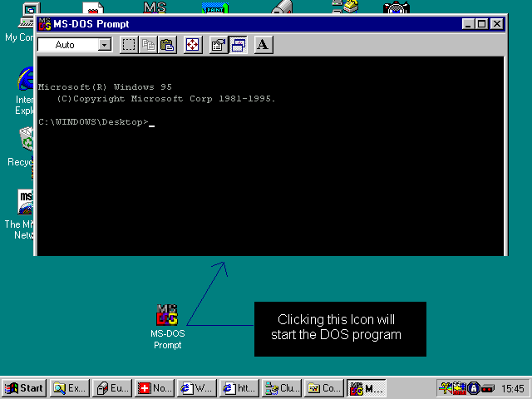Image resolution: width=532 pixels, height=399 pixels.
Task: Close the MS-DOS Prompt window
Action: click(497, 24)
